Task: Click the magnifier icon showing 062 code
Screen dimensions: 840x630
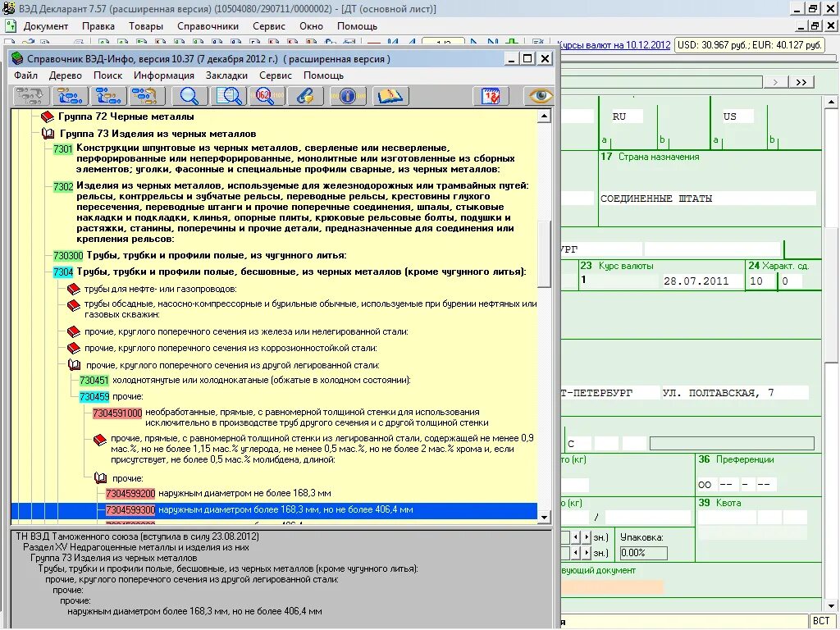Action: click(x=267, y=96)
